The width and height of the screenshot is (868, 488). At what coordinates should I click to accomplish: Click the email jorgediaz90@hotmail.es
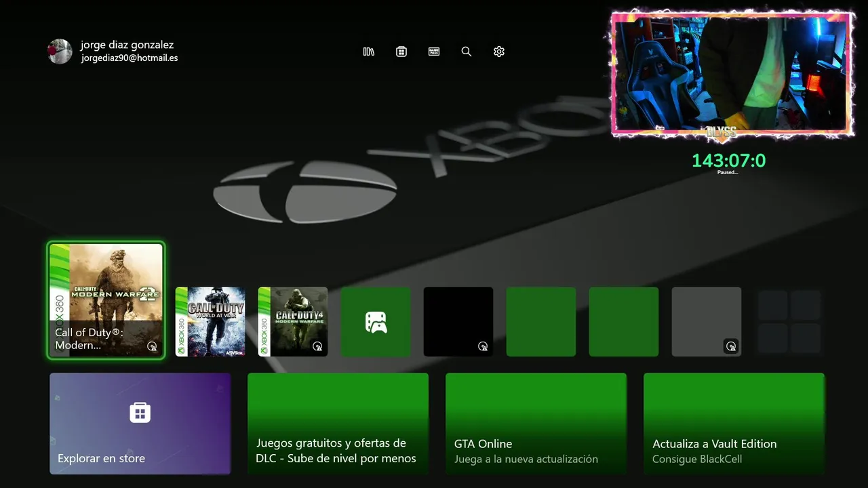tap(130, 58)
